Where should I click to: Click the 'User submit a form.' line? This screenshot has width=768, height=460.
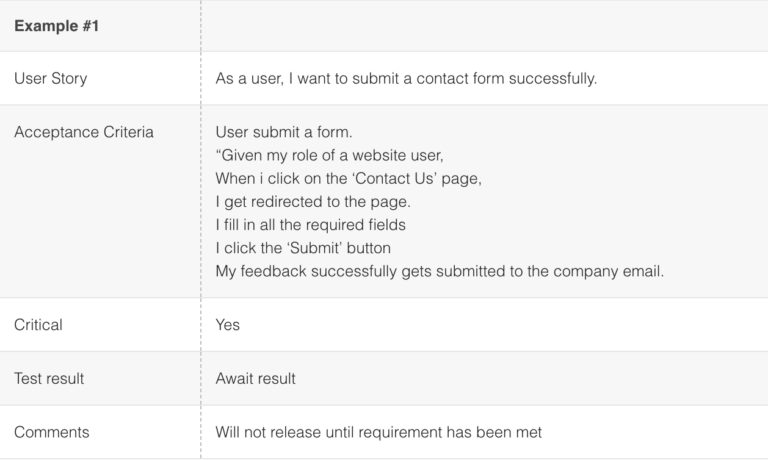coord(283,132)
